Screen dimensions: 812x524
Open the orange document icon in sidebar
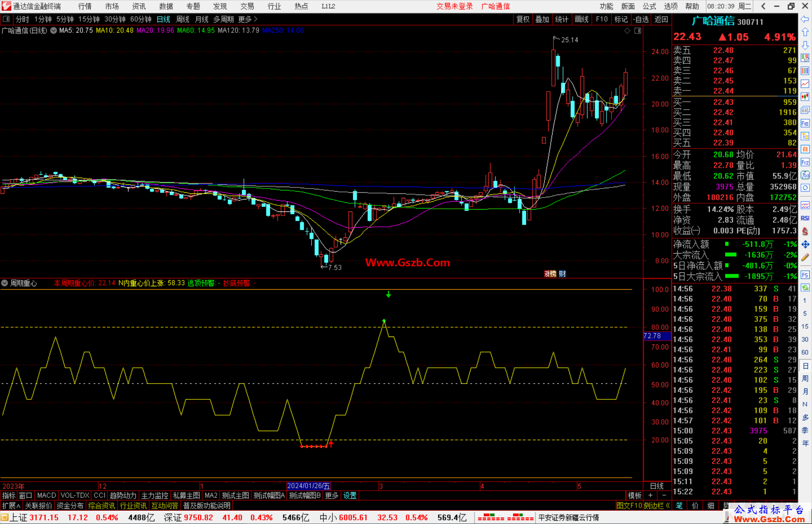click(805, 149)
